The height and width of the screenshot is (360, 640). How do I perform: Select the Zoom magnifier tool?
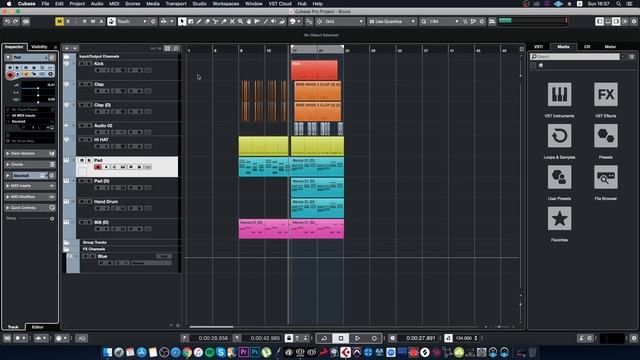pos(240,21)
